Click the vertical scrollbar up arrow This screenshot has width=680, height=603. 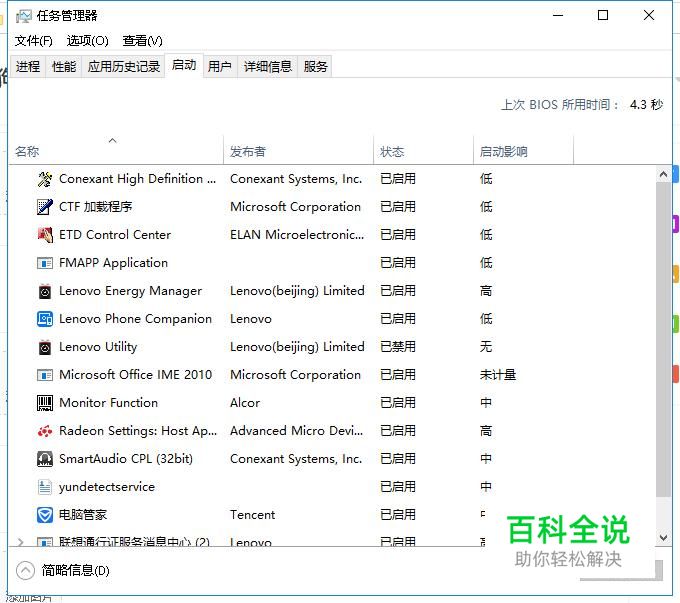point(663,174)
